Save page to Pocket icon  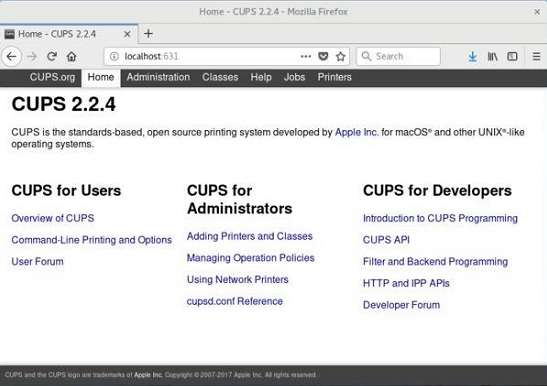coord(323,56)
